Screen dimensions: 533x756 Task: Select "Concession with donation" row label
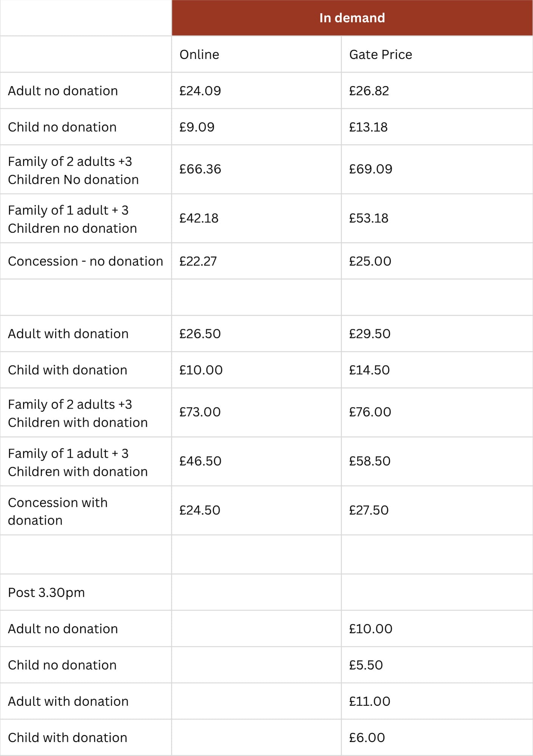57,511
